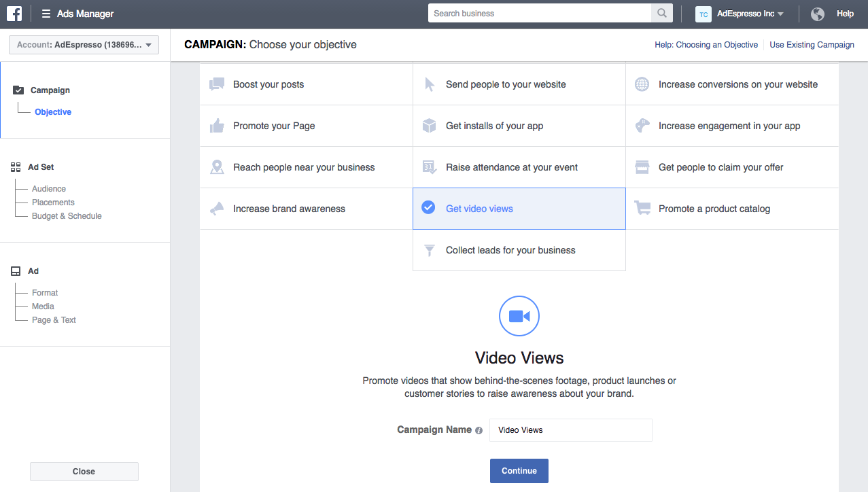Open Budget & Schedule section
The height and width of the screenshot is (492, 868).
pyautogui.click(x=67, y=216)
